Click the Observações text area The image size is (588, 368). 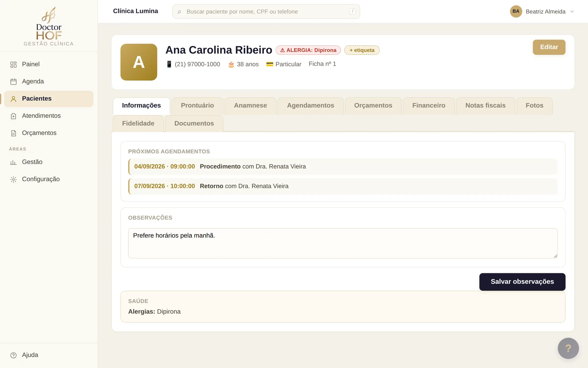pyautogui.click(x=343, y=243)
